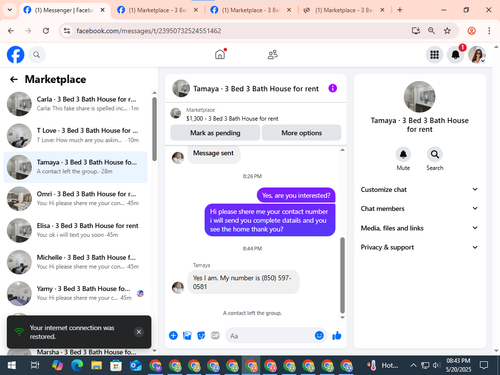
Task: Open Task View on the taskbar
Action: coord(35,365)
